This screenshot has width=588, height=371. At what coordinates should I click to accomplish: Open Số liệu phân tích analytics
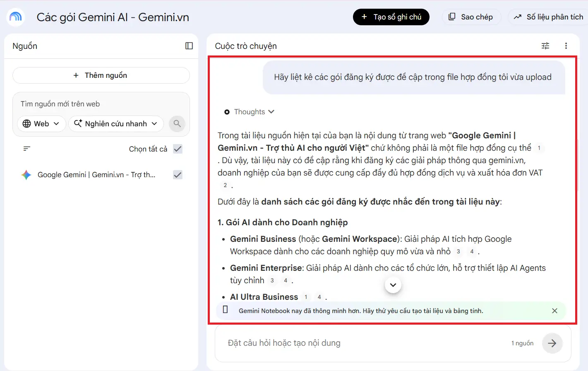point(549,17)
